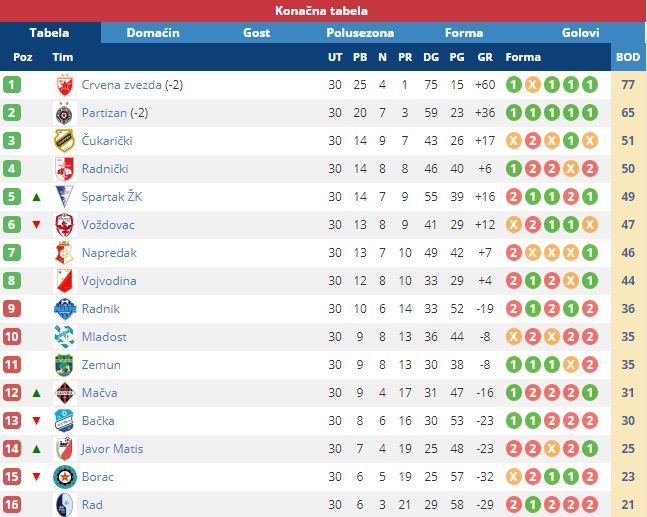This screenshot has height=517, width=647.
Task: Open the Gost tab
Action: [x=257, y=33]
